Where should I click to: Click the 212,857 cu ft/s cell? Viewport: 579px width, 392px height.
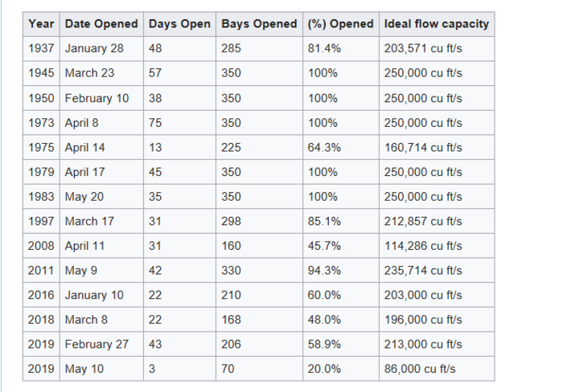[437, 221]
